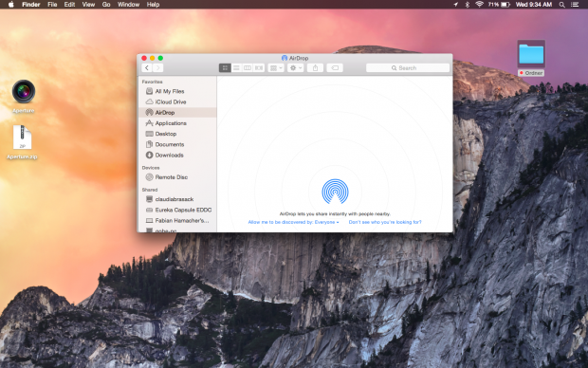
Task: Click the Shared sidebar heading
Action: click(150, 190)
